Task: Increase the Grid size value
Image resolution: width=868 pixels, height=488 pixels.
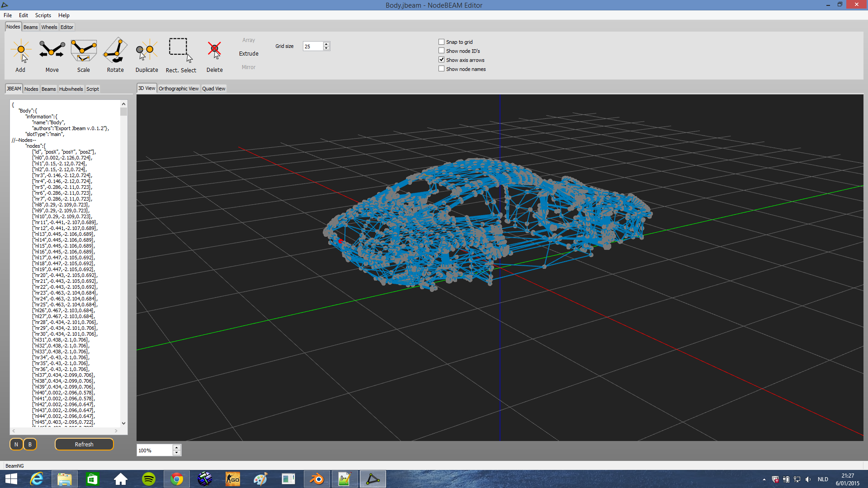Action: [326, 44]
